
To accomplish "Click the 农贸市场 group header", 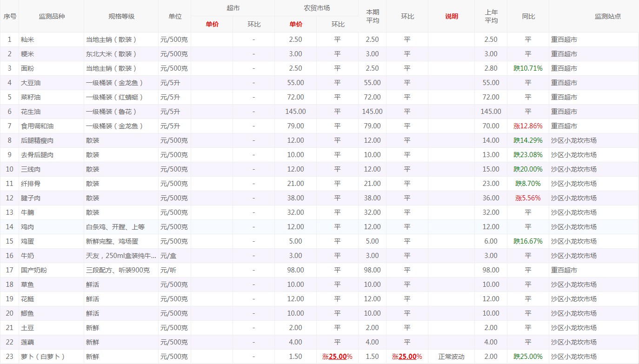I will [317, 8].
